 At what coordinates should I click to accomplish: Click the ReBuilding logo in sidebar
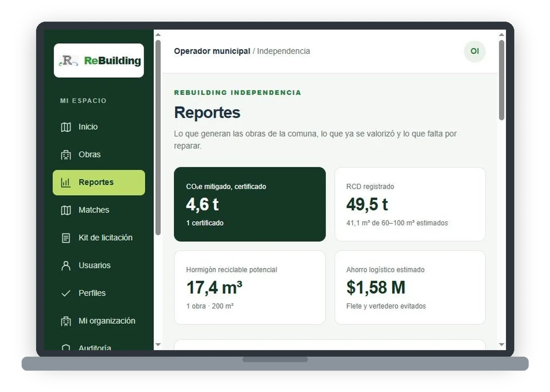(x=99, y=61)
